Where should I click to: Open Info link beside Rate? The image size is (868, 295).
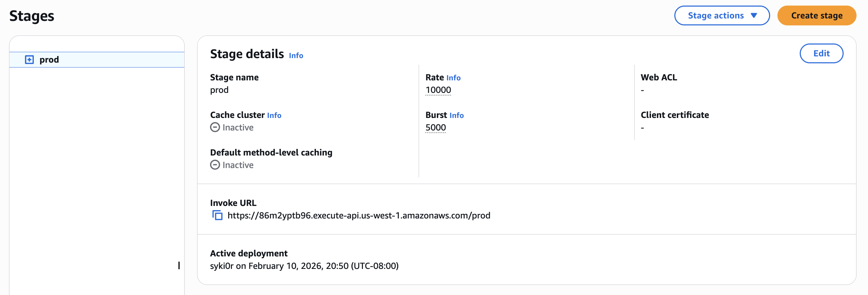(x=453, y=78)
